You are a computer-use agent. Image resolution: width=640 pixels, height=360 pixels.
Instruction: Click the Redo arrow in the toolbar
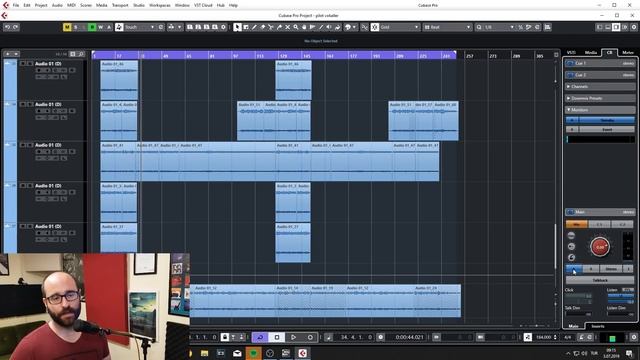tap(16, 27)
